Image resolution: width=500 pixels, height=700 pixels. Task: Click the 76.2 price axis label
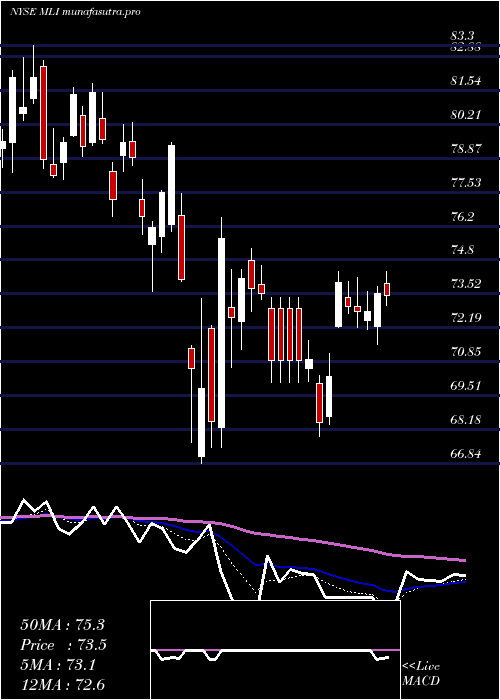tap(463, 217)
